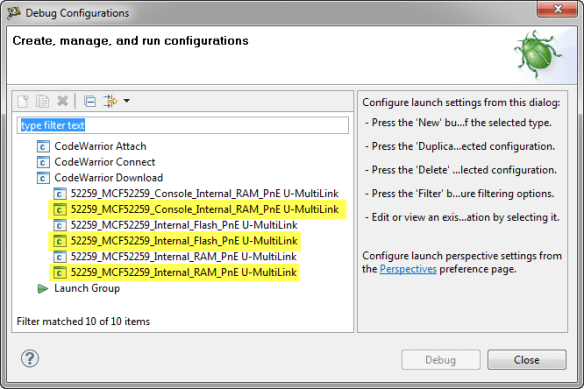Click the green Launch Group arrow icon
The width and height of the screenshot is (584, 389).
coord(43,289)
